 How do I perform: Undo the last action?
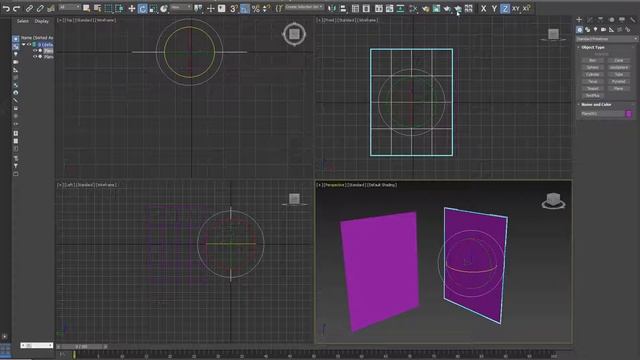point(6,9)
